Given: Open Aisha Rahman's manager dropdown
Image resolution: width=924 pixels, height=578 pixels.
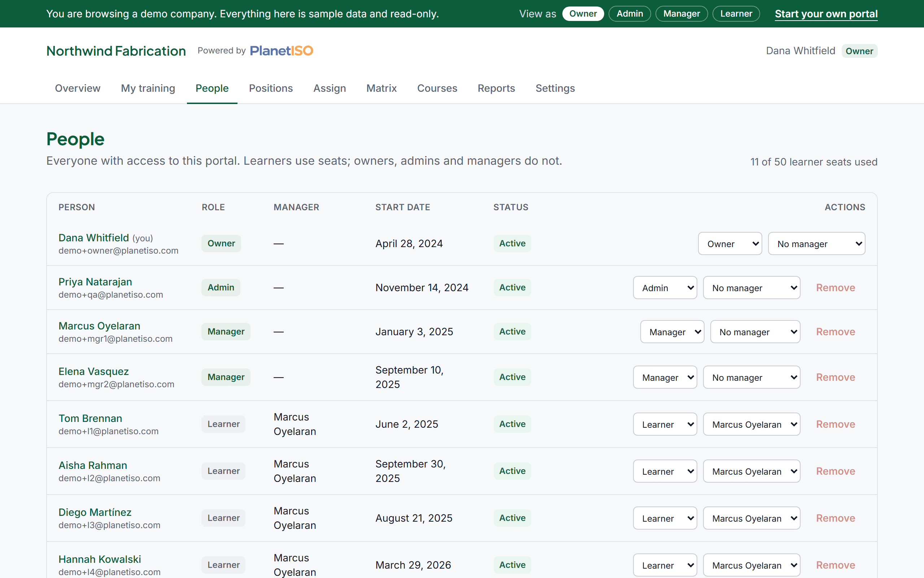Looking at the screenshot, I should 751,471.
